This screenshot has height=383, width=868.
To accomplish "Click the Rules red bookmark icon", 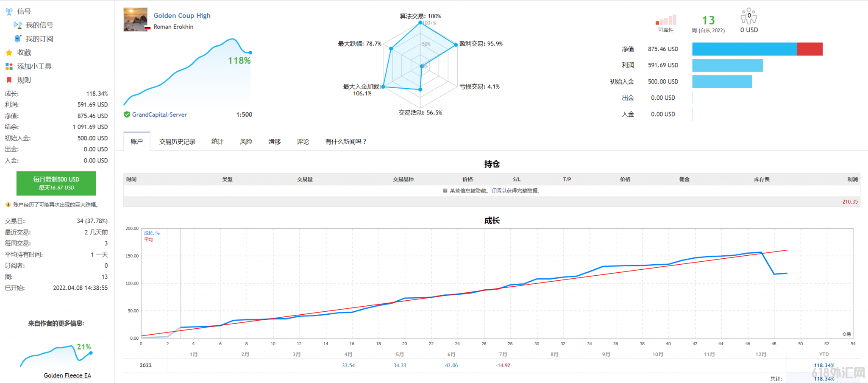I will 9,80.
